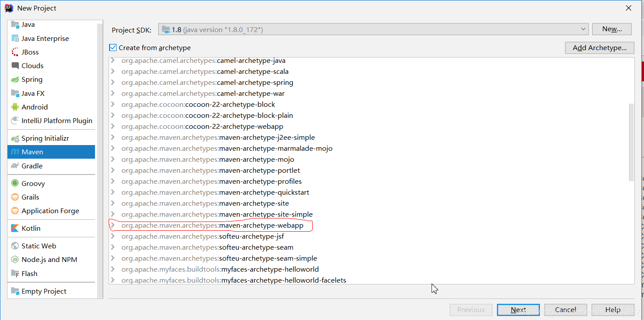Click the Empty Project folder icon

[x=15, y=291]
